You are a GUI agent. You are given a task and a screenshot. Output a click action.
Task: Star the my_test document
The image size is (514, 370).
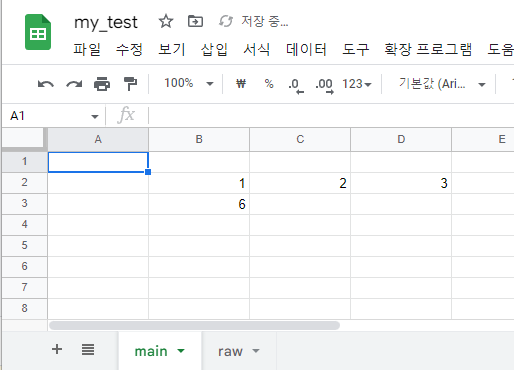(x=166, y=22)
